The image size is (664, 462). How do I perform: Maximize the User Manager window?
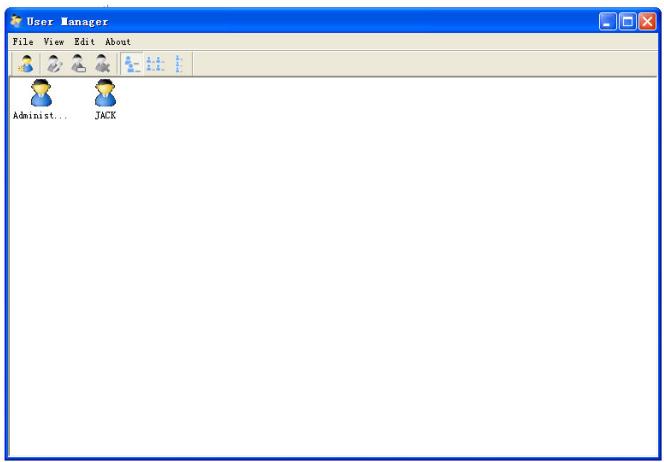tap(628, 21)
